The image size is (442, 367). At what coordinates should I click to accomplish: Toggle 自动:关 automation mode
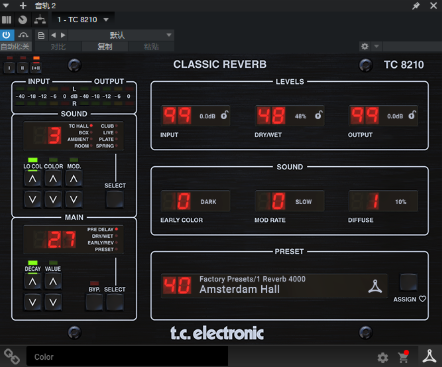tap(15, 46)
